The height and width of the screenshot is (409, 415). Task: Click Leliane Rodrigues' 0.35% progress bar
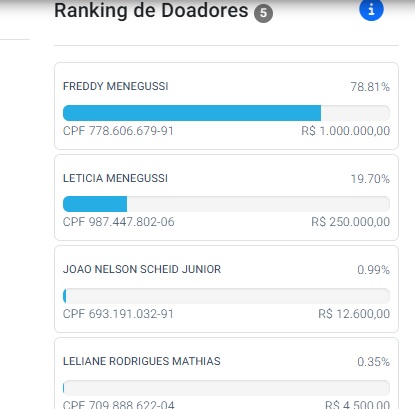coord(226,388)
